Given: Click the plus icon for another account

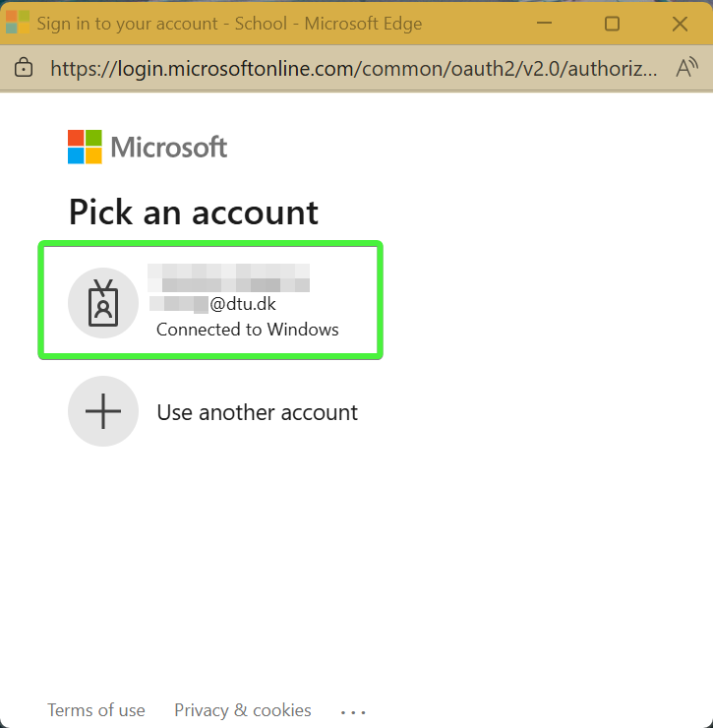Looking at the screenshot, I should pos(102,411).
